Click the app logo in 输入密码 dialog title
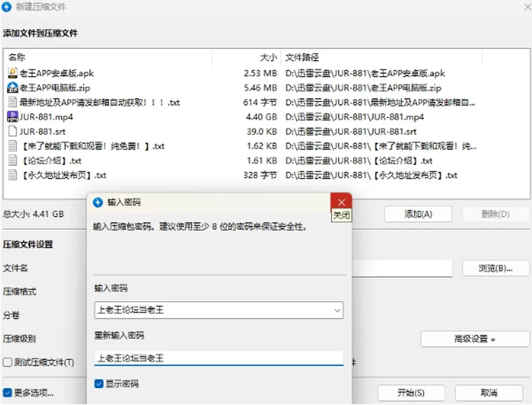This screenshot has width=532, height=405. coord(98,202)
